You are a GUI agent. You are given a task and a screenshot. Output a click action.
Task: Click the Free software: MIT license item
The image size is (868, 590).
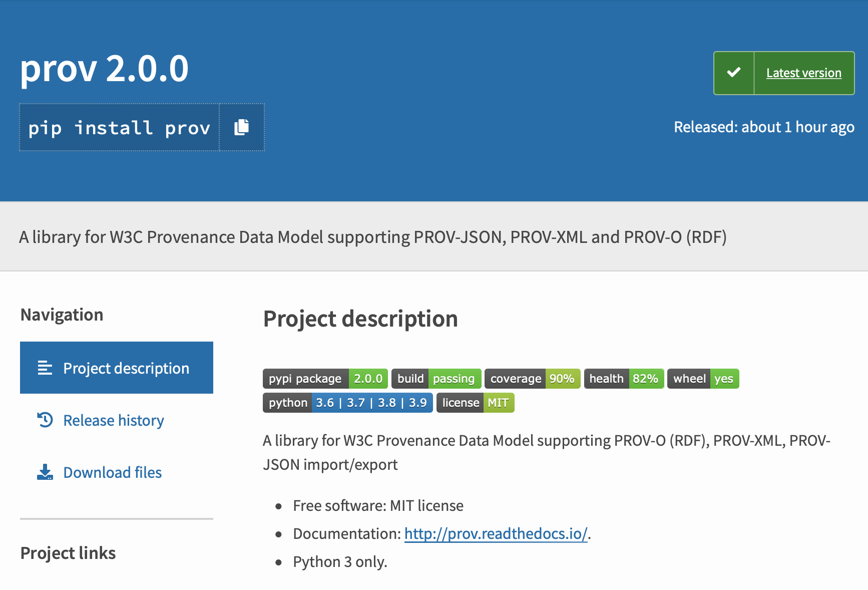coord(378,506)
